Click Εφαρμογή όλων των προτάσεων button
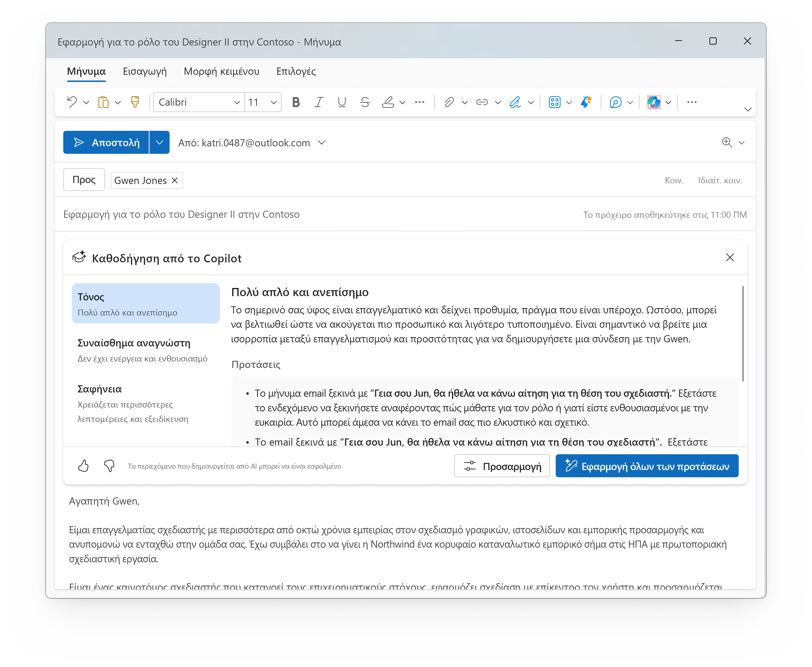This screenshot has height=667, width=812. click(x=647, y=466)
